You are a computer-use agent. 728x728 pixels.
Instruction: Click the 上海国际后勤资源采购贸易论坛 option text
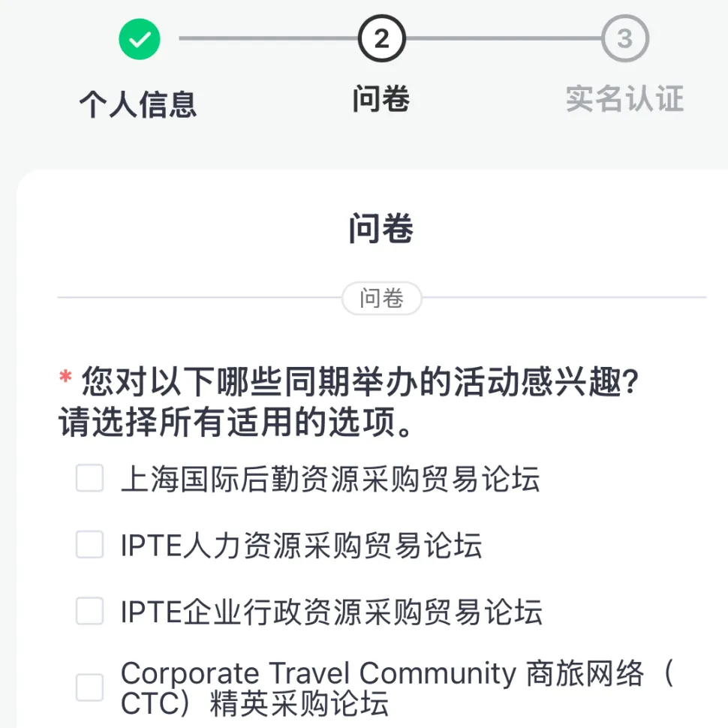point(330,479)
